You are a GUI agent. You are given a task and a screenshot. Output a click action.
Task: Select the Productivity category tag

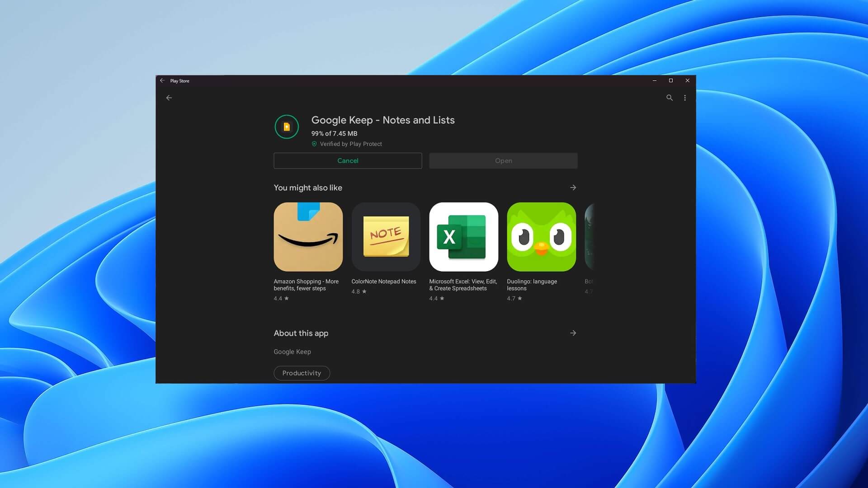tap(302, 372)
